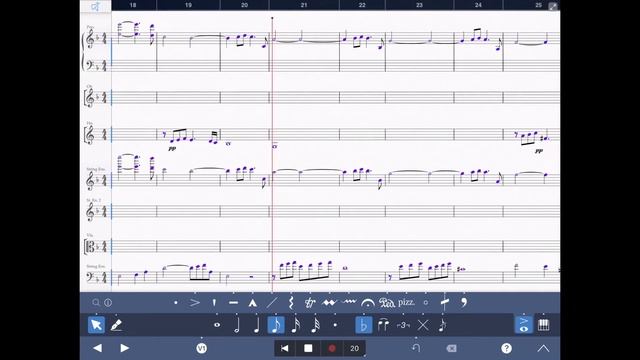The image size is (640, 360).
Task: Toggle the articulation visibility eye button
Action: tap(524, 325)
